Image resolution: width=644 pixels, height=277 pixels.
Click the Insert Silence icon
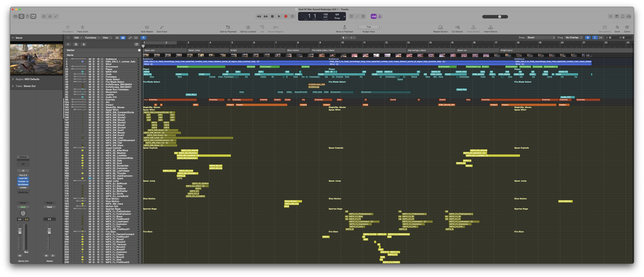click(x=490, y=27)
